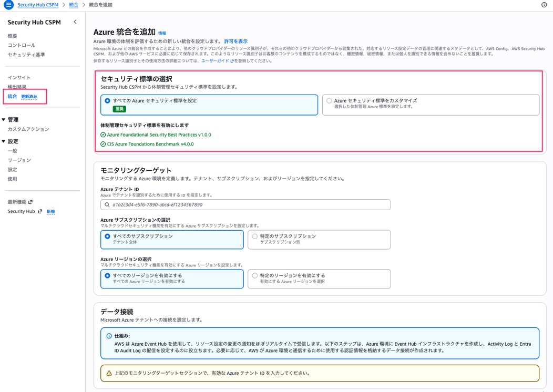Open 概要 in the sidebar

(x=12, y=36)
